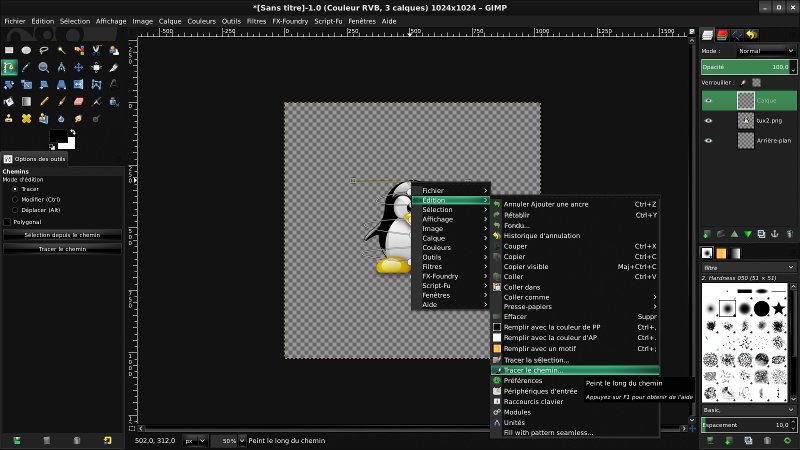Enable the Polygonal checkbox
This screenshot has width=800, height=450.
point(7,222)
